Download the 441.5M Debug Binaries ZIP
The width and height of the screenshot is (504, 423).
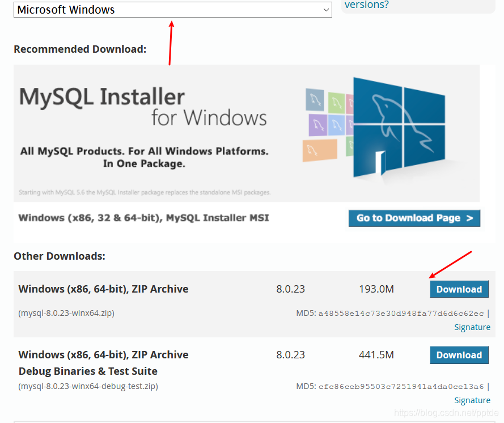click(459, 355)
